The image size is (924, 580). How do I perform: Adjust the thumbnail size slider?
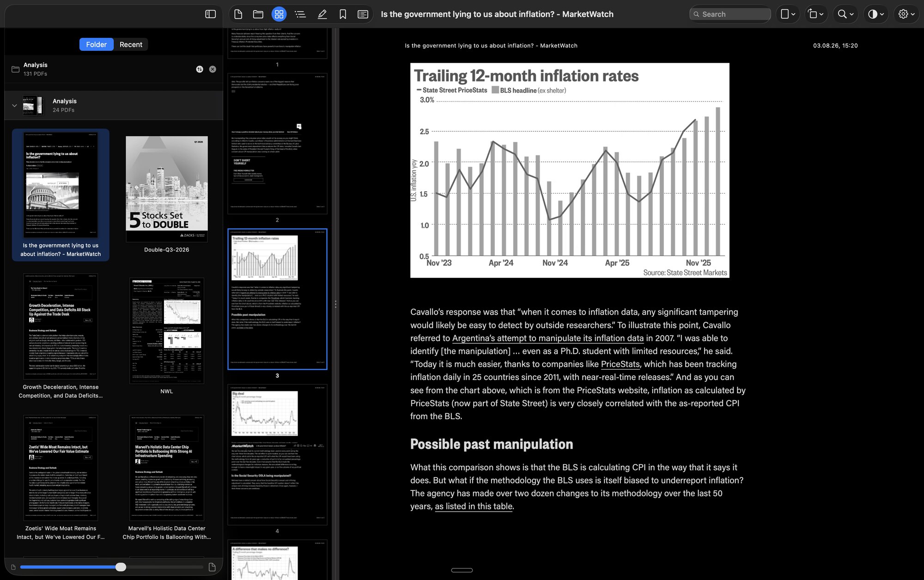coord(121,567)
